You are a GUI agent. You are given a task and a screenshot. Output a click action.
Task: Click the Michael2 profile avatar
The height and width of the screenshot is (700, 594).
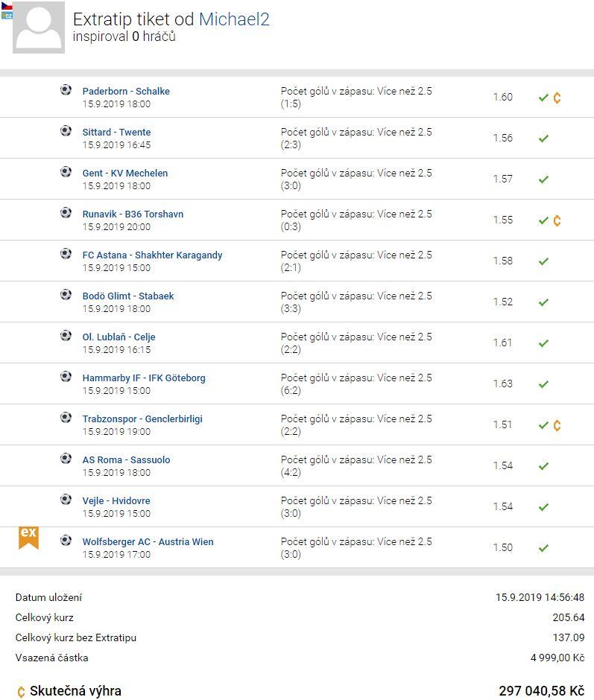click(x=39, y=28)
